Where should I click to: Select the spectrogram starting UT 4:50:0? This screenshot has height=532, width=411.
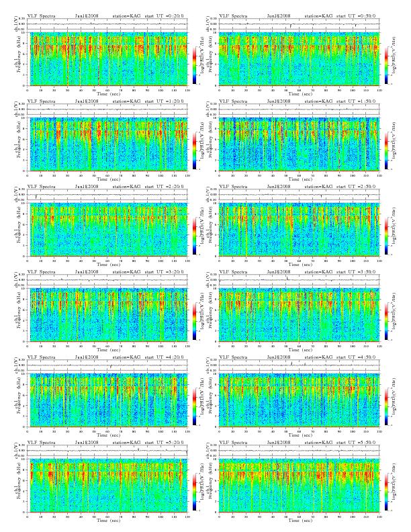coord(299,400)
